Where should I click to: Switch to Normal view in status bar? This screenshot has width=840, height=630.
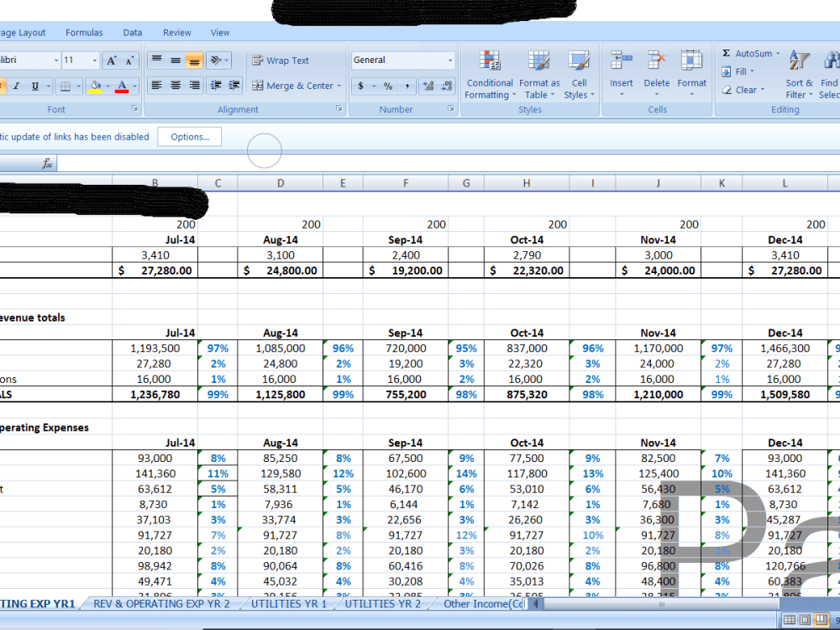789,620
